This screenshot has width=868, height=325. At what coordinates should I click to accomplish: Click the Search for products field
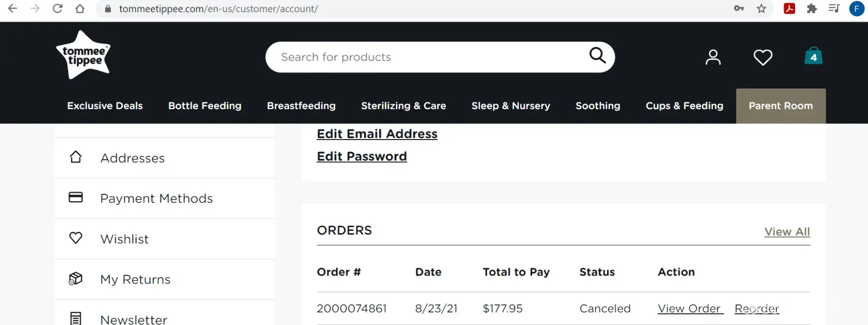pos(429,57)
